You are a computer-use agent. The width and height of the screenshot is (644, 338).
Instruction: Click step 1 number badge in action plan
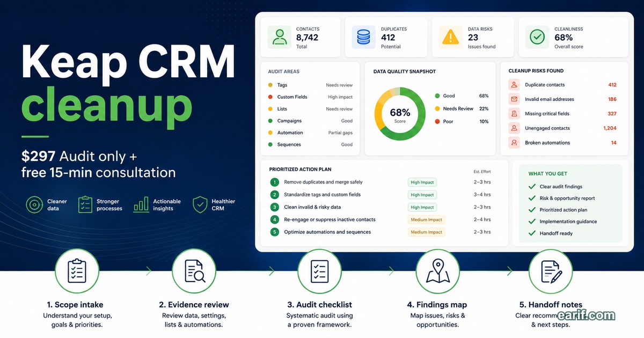tap(275, 182)
